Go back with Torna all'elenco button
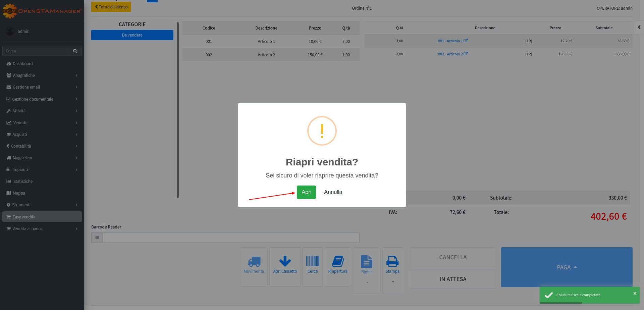 click(111, 7)
